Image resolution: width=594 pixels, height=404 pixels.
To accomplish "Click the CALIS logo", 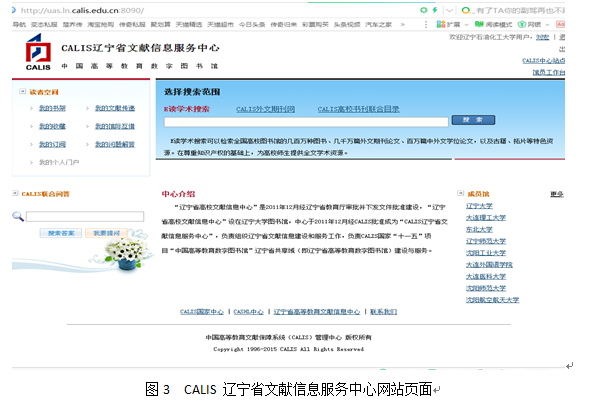I will 38,52.
